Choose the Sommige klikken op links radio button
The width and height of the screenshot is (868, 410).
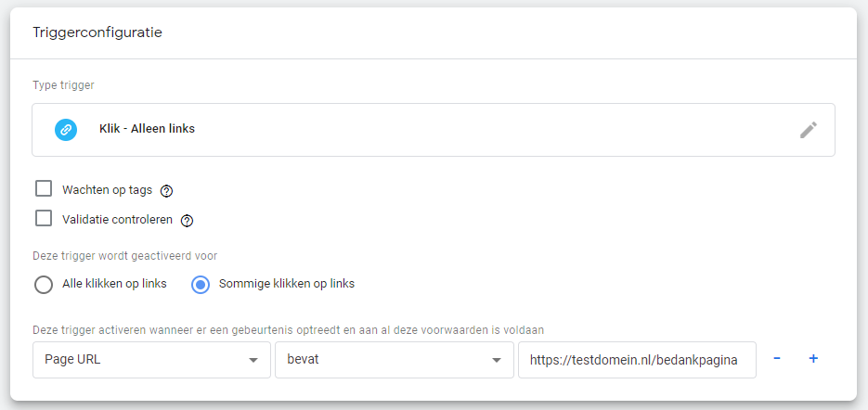[x=200, y=285]
